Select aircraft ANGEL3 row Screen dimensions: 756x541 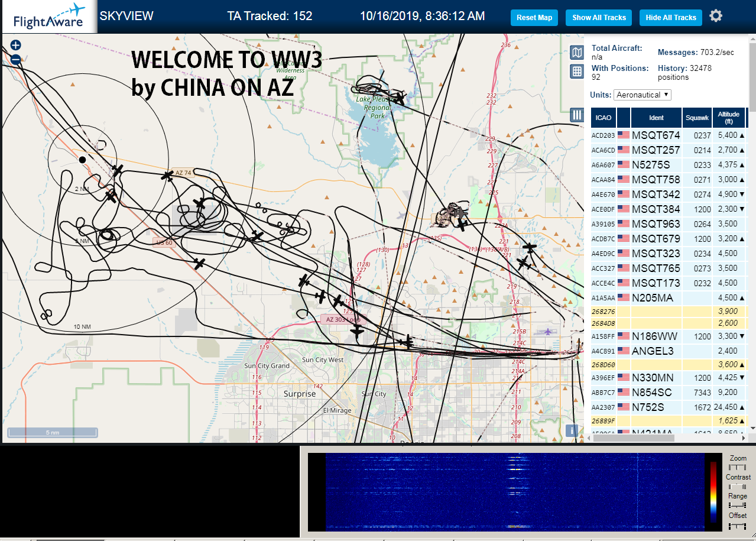tap(669, 351)
